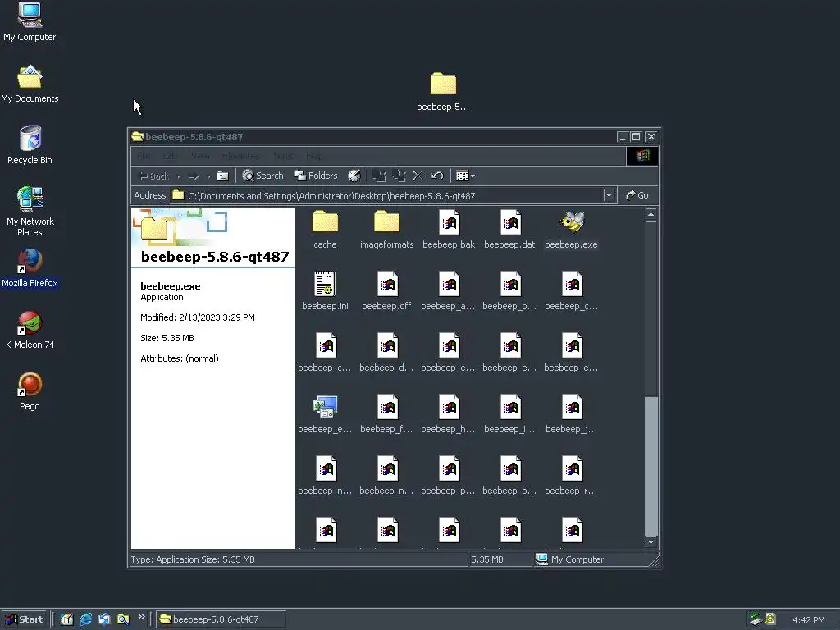Select the cache folder
Viewport: 840px width, 630px height.
[325, 230]
